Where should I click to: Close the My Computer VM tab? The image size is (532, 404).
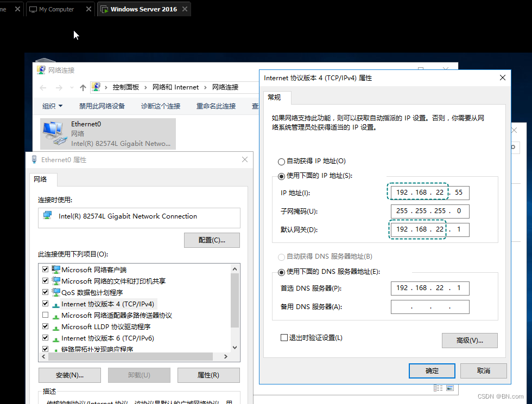click(x=88, y=9)
